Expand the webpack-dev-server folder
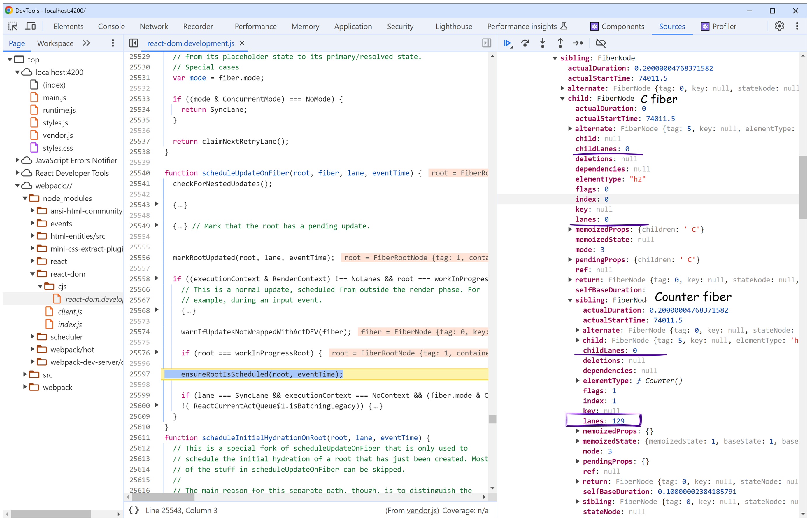This screenshot has width=812, height=520. [32, 362]
